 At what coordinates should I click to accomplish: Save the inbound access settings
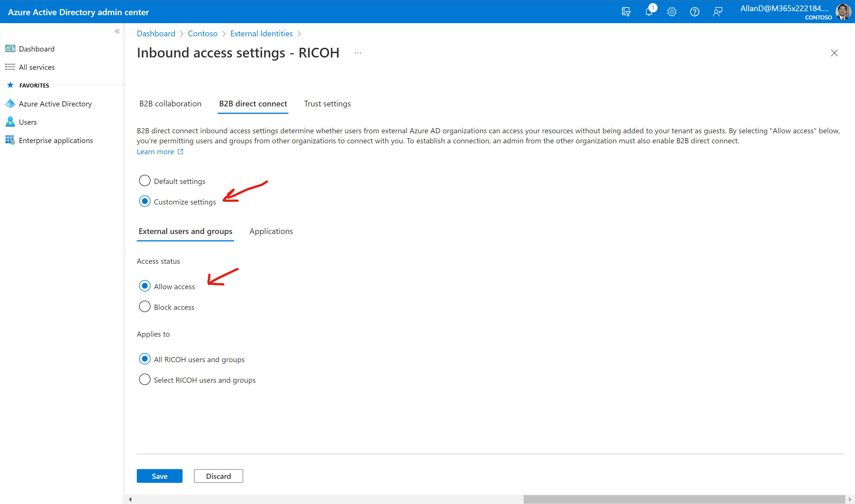(x=159, y=476)
